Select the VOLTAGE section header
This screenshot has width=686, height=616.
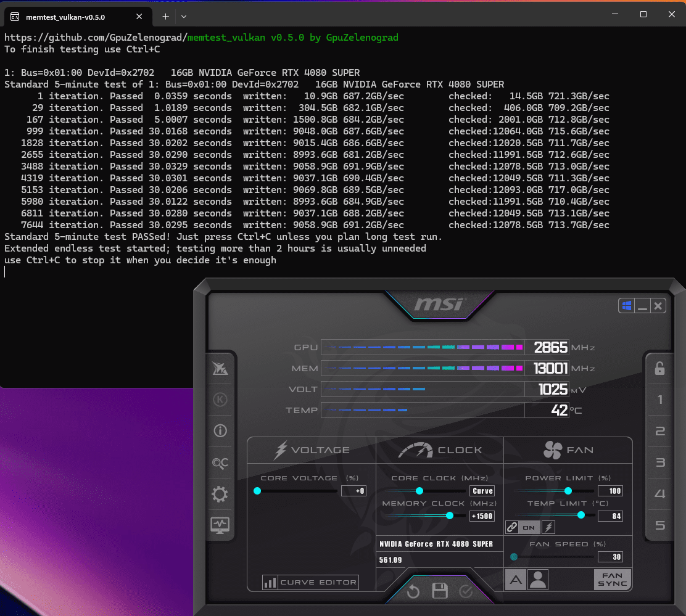tap(312, 450)
